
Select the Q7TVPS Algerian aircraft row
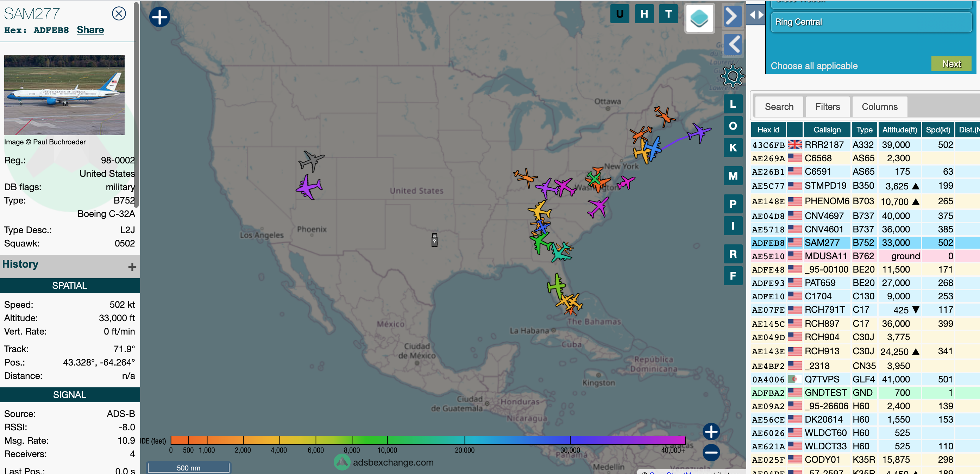[866, 380]
